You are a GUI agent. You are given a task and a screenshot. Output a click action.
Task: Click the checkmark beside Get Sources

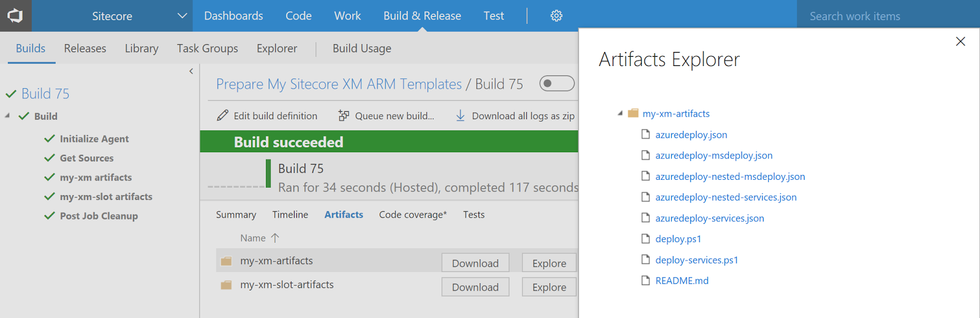(50, 158)
